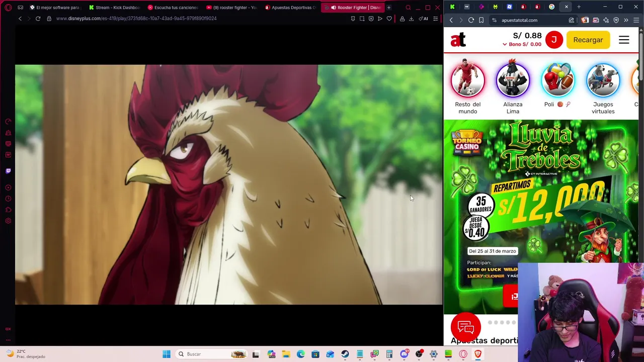644x362 pixels.
Task: Click the Opera snapshot icon
Action: point(362,19)
